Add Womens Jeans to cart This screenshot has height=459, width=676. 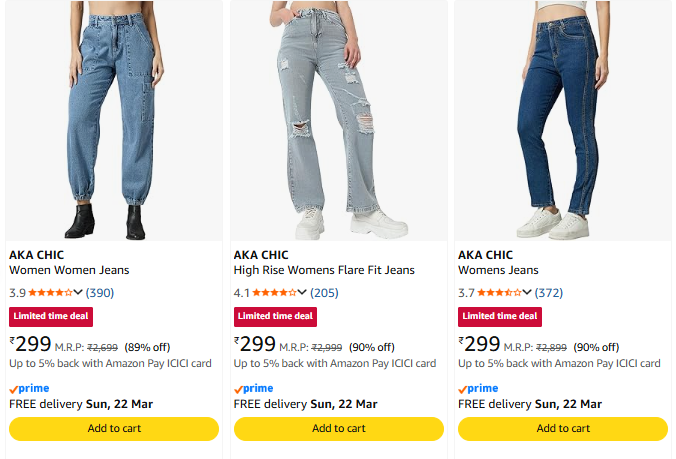(563, 429)
